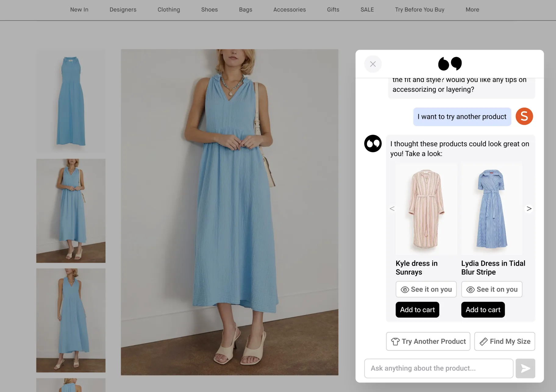Open Try Before You Buy page
Image resolution: width=556 pixels, height=392 pixels.
pos(419,9)
